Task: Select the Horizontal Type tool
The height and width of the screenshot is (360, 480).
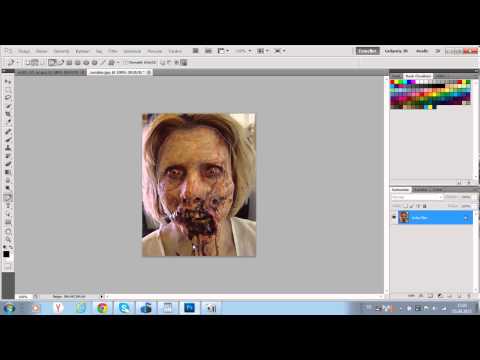Action: pos(7,206)
